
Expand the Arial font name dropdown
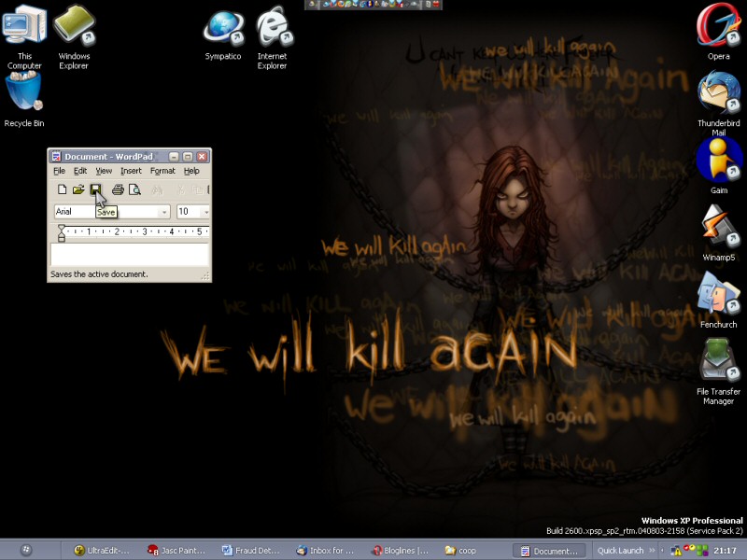[x=164, y=212]
